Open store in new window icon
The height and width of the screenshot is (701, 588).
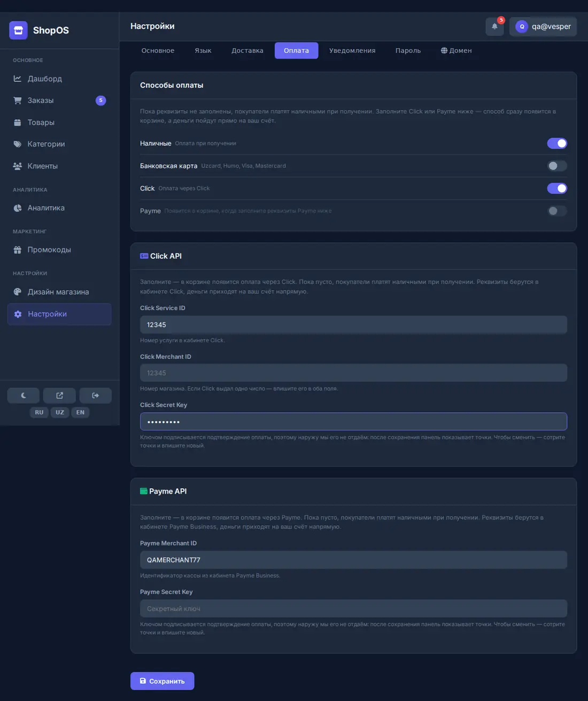point(59,396)
